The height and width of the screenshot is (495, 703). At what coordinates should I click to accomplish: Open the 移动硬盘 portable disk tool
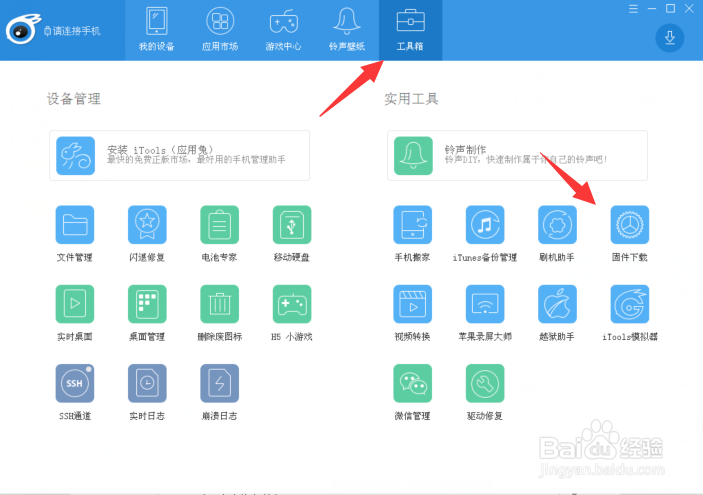[292, 225]
